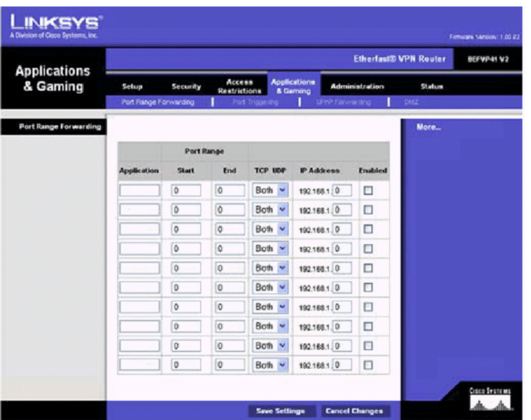Open the Administration tab
This screenshot has width=531, height=420.
357,86
